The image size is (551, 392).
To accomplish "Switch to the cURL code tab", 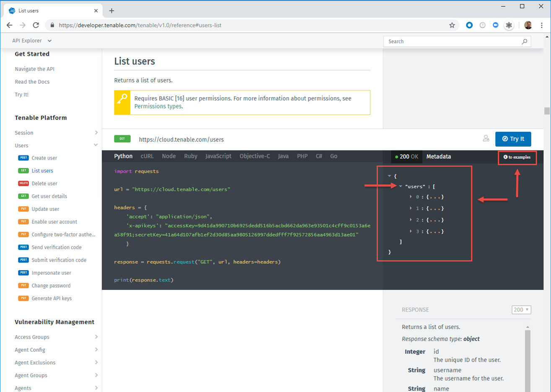I will [x=147, y=156].
